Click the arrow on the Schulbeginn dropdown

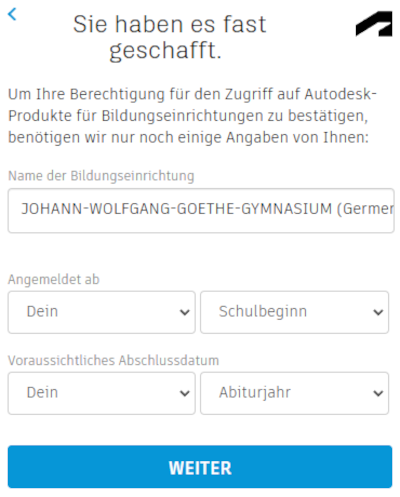coord(378,312)
